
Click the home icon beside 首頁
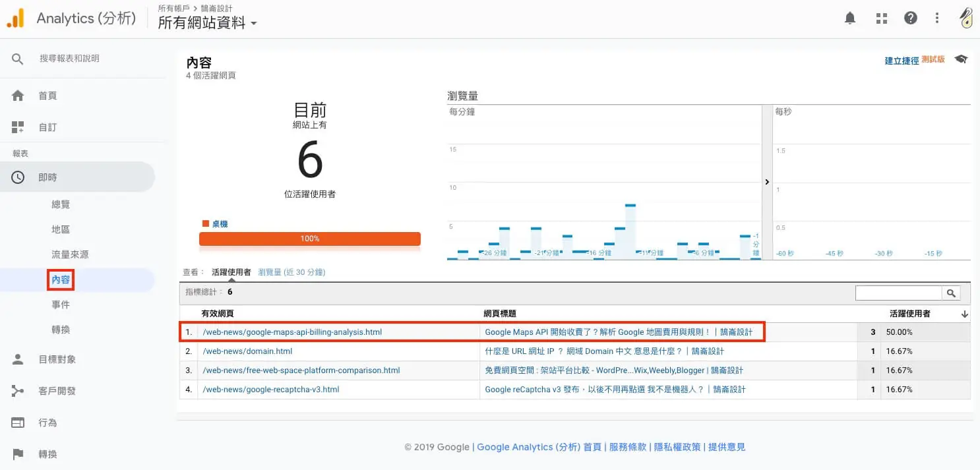click(18, 96)
